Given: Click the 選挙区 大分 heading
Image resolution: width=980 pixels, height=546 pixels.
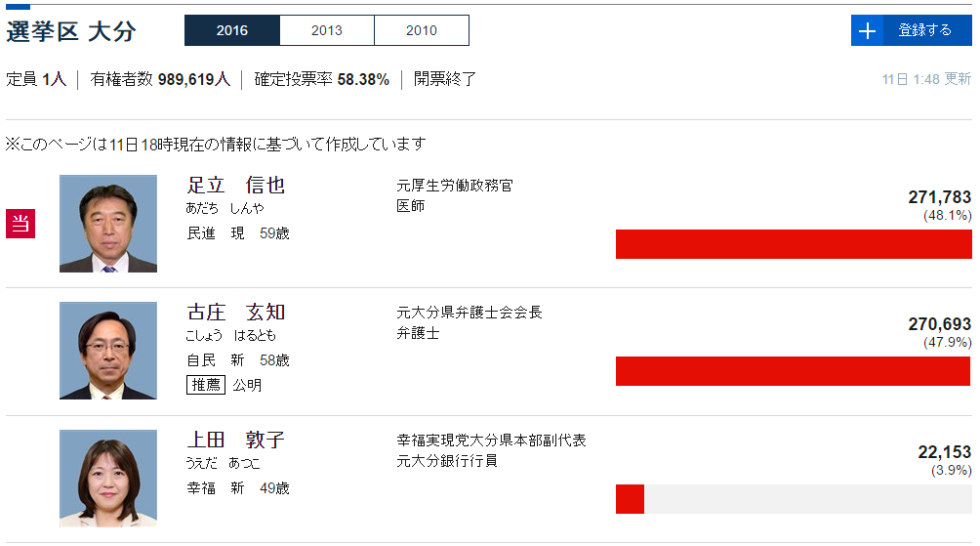Looking at the screenshot, I should tap(70, 31).
